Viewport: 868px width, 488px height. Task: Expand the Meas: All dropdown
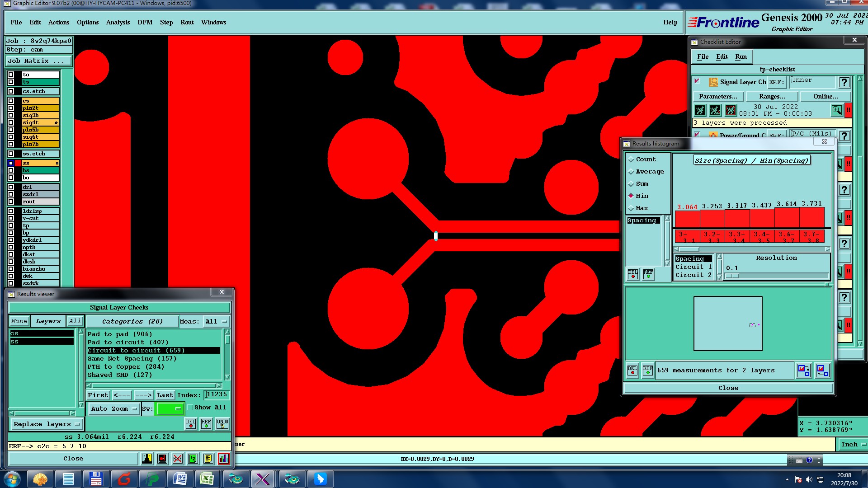[x=217, y=322]
